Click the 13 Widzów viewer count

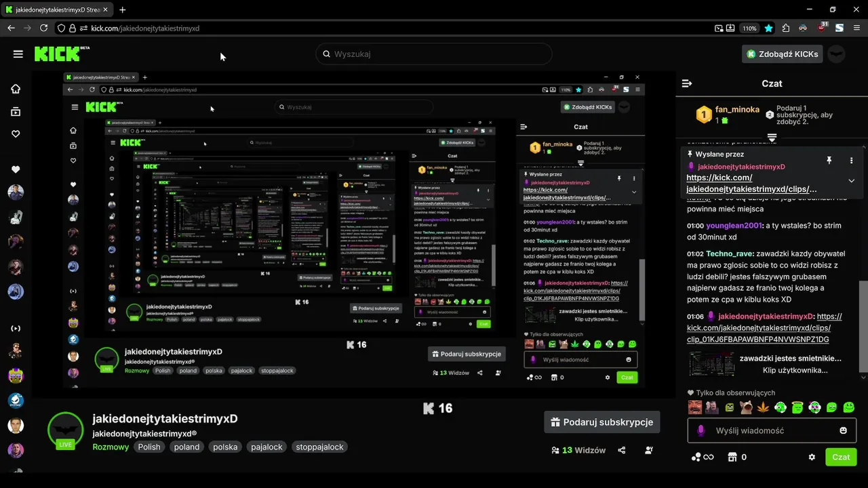point(578,450)
